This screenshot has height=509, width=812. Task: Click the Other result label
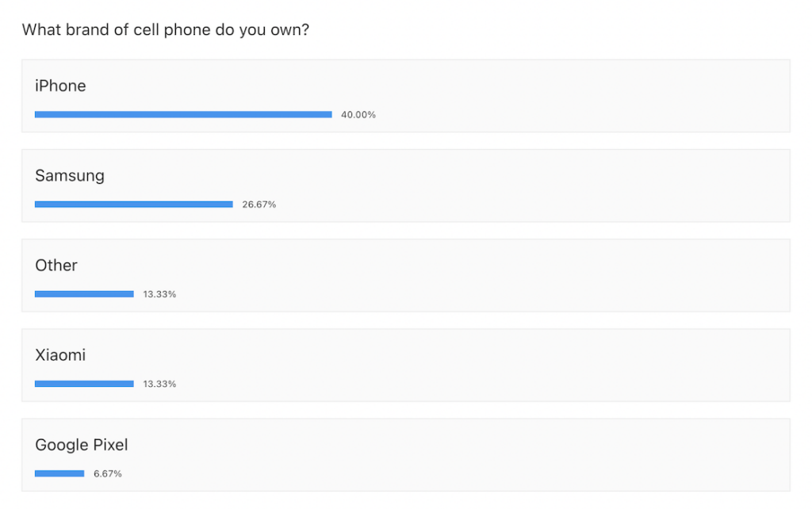56,266
